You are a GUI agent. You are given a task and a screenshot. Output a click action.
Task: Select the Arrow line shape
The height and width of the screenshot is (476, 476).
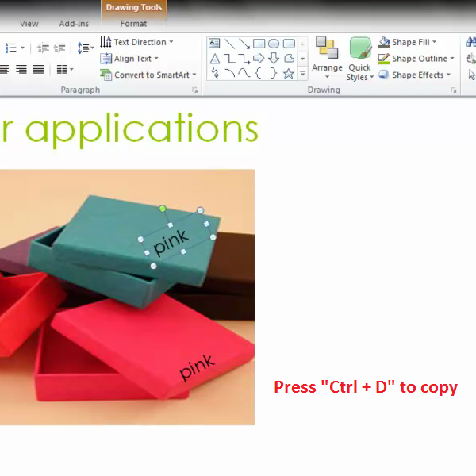tap(244, 44)
